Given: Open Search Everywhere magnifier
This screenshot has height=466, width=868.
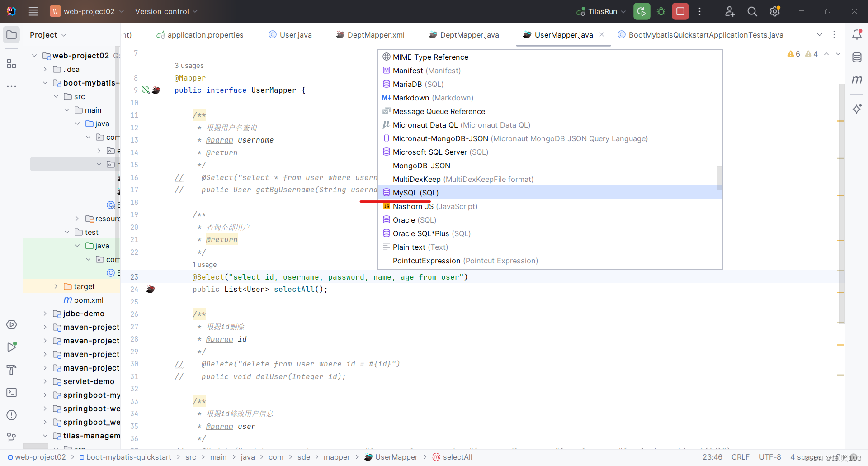Looking at the screenshot, I should click(752, 11).
